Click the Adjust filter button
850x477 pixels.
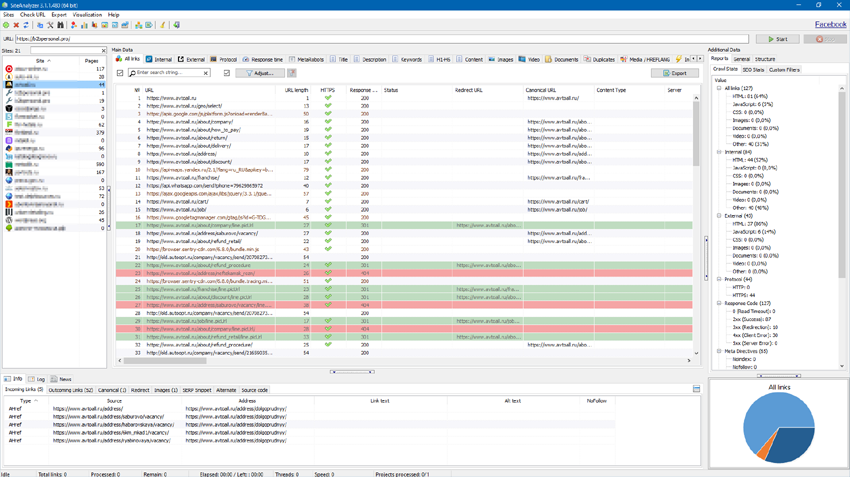pyautogui.click(x=260, y=73)
